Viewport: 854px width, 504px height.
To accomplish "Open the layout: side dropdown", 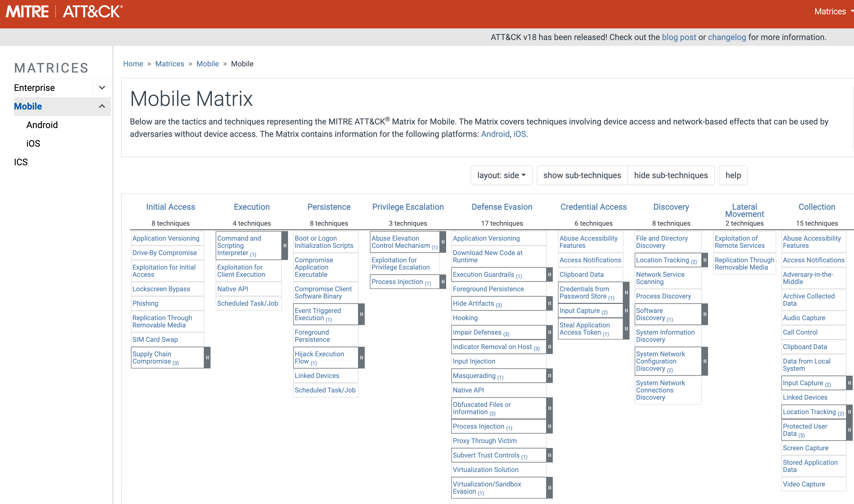I will (x=501, y=175).
